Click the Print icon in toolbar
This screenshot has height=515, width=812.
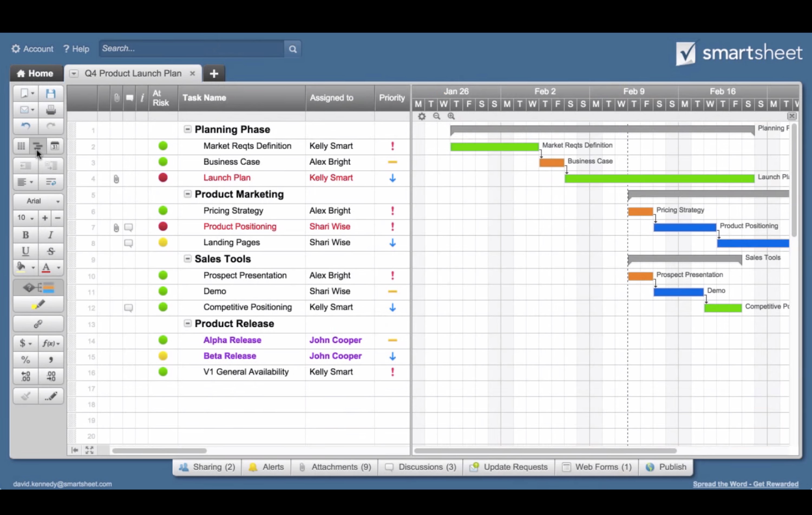coord(51,110)
